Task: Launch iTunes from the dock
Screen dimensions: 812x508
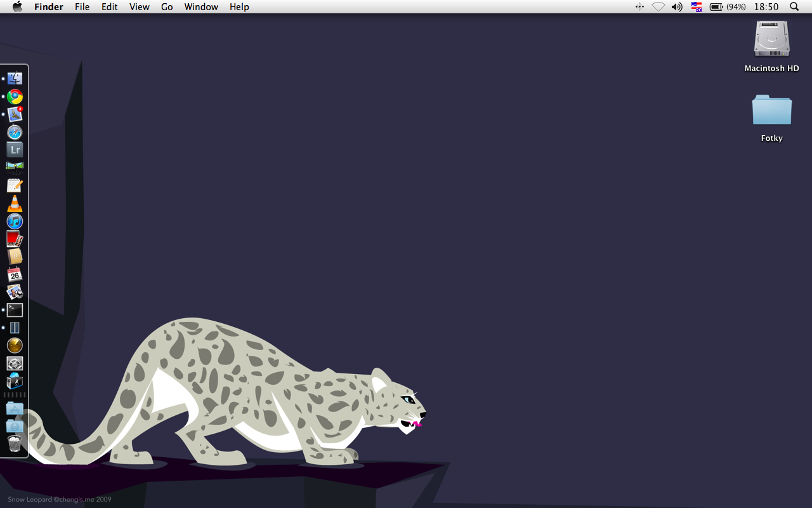Action: click(x=15, y=221)
